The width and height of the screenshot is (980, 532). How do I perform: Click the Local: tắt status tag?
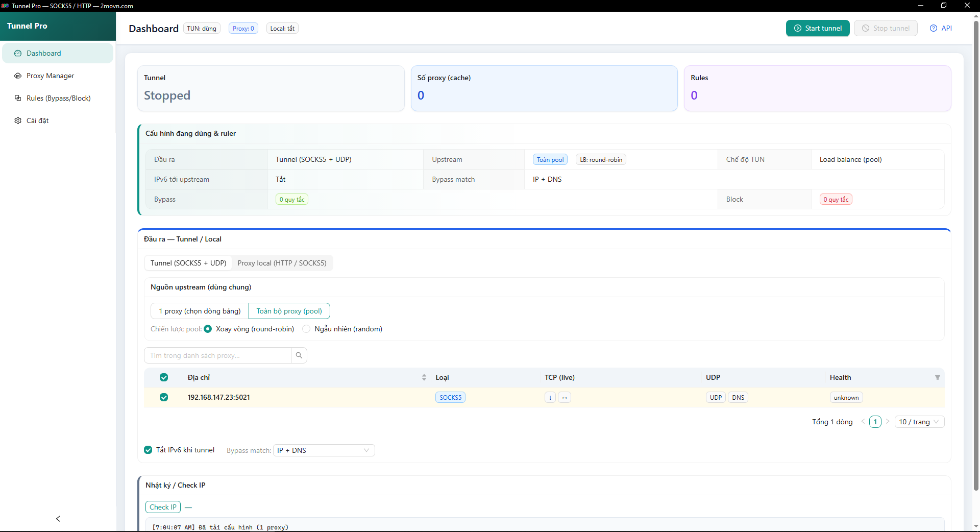click(282, 29)
